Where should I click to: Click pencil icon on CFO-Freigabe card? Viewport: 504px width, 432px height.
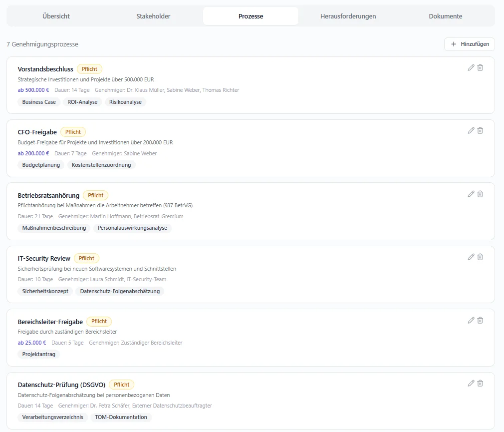tap(471, 130)
